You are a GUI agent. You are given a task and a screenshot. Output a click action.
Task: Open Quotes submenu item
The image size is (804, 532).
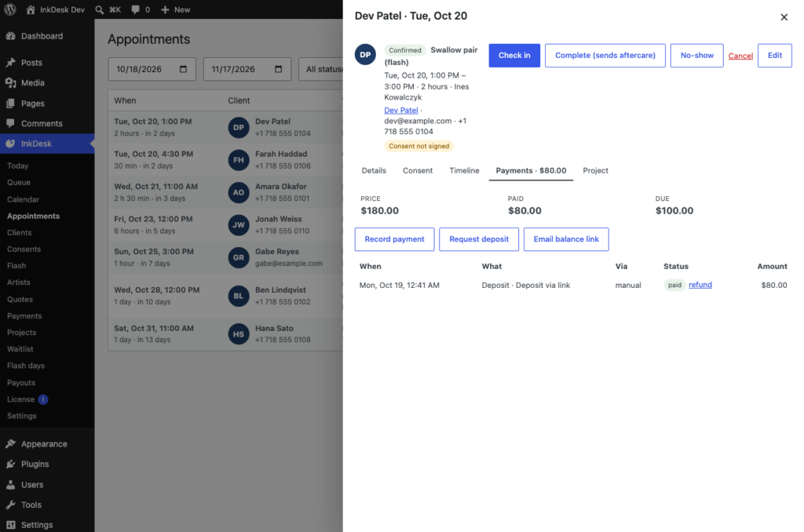tap(20, 299)
